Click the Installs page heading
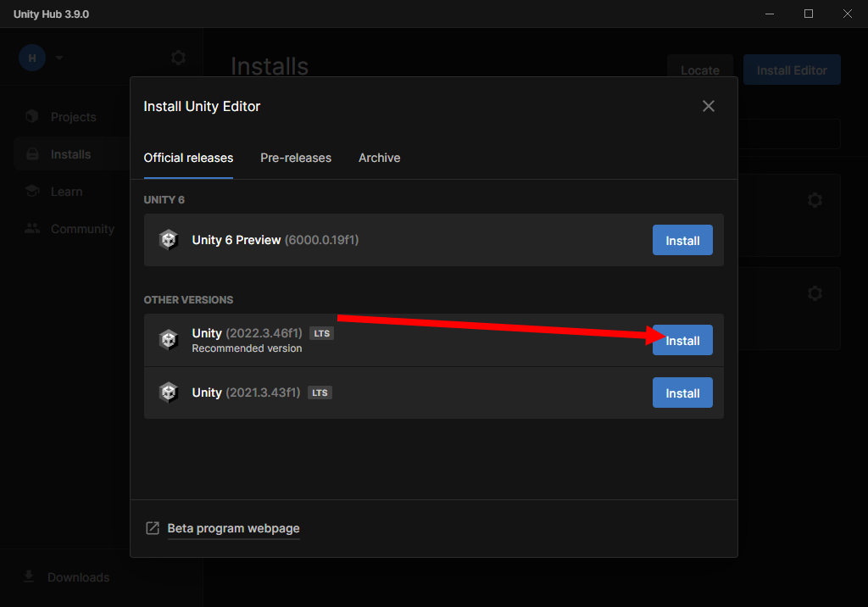The height and width of the screenshot is (607, 868). [270, 66]
